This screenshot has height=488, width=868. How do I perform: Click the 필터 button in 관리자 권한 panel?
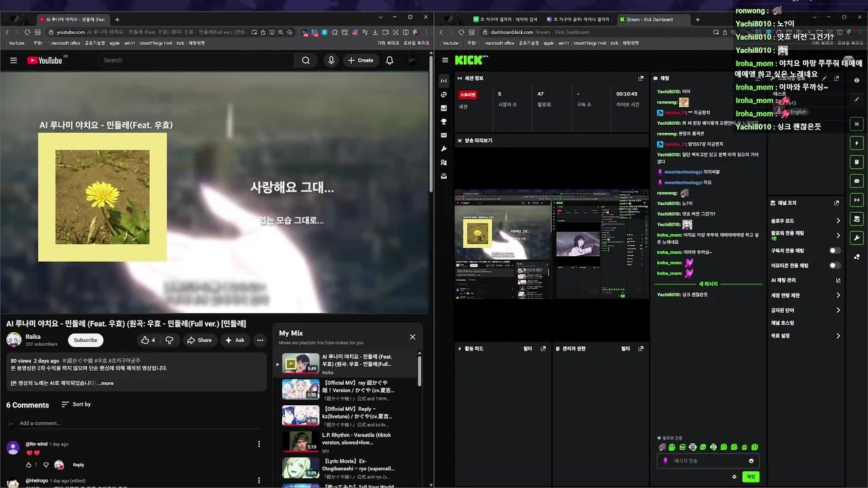click(x=625, y=349)
